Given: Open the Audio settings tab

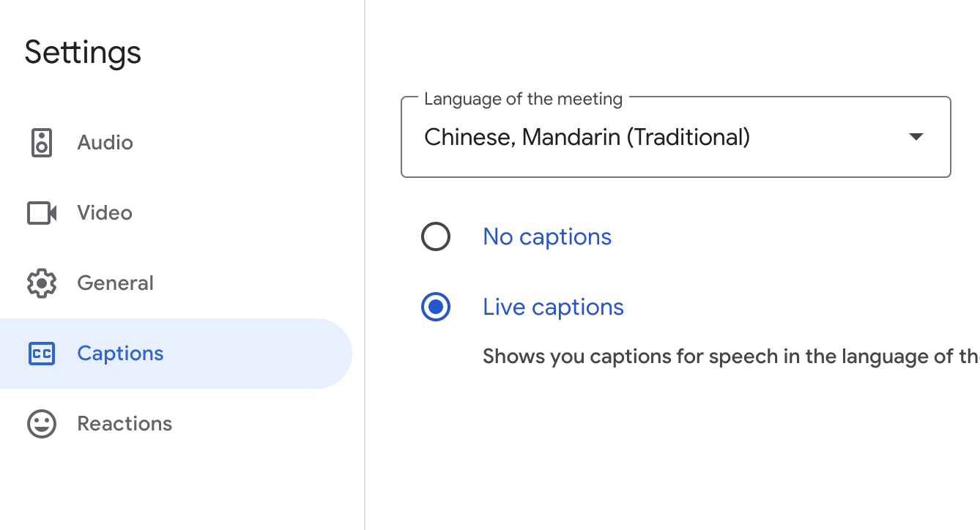Looking at the screenshot, I should point(176,143).
